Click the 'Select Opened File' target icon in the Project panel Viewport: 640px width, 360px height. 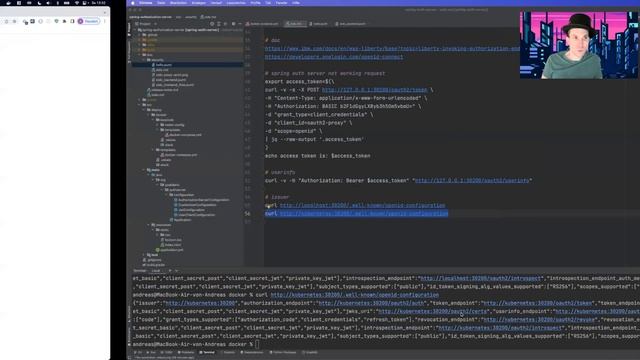[x=212, y=24]
